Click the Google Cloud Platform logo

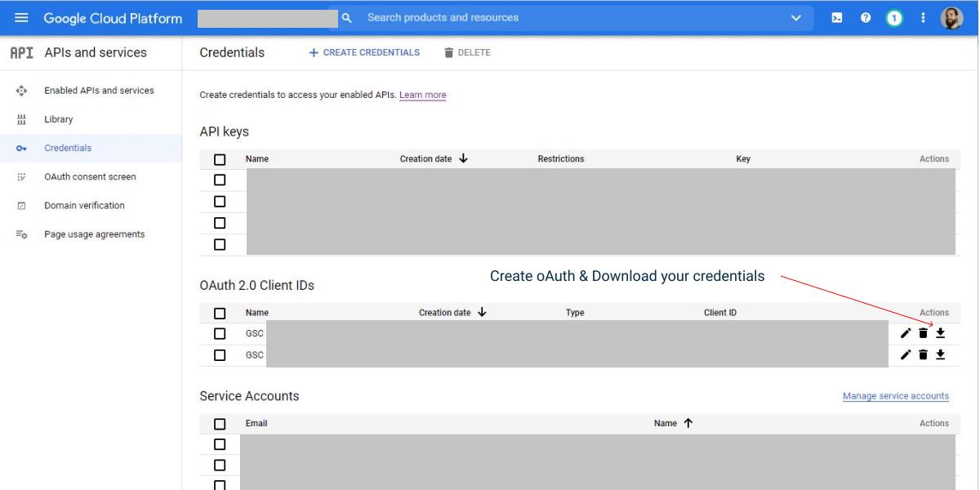tap(113, 18)
